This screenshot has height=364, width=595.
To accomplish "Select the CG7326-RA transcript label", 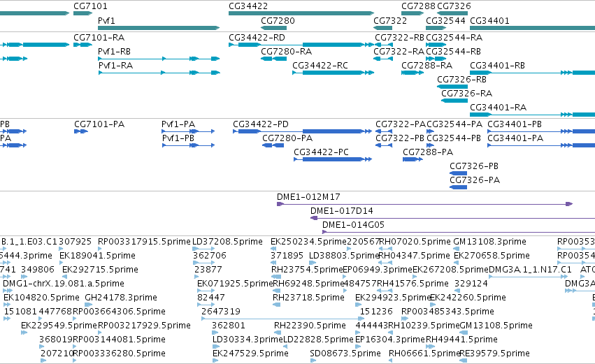I will click(x=467, y=94).
